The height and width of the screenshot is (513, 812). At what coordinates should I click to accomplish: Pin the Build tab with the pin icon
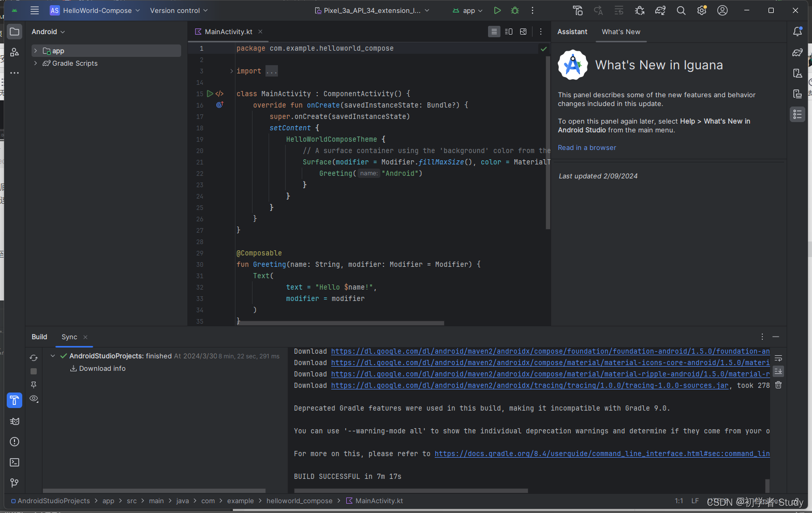(34, 385)
